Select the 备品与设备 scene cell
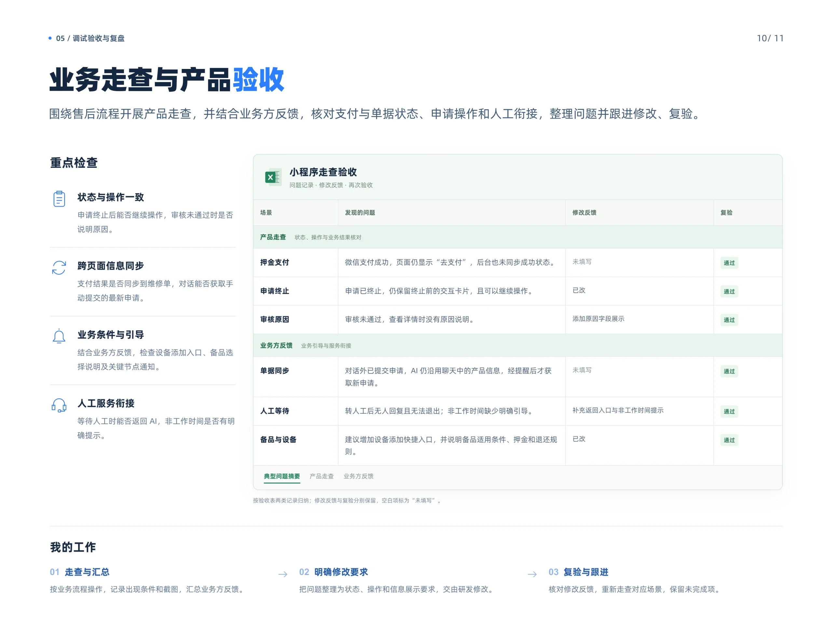 (x=295, y=445)
